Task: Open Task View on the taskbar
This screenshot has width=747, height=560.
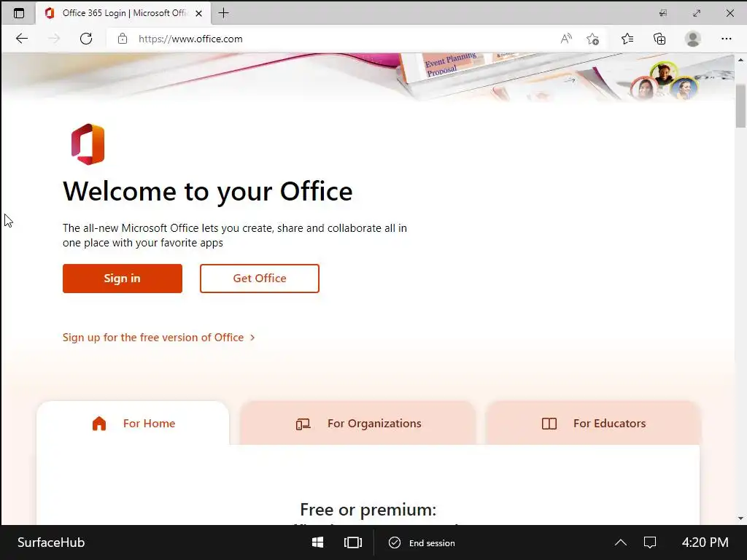Action: point(353,542)
